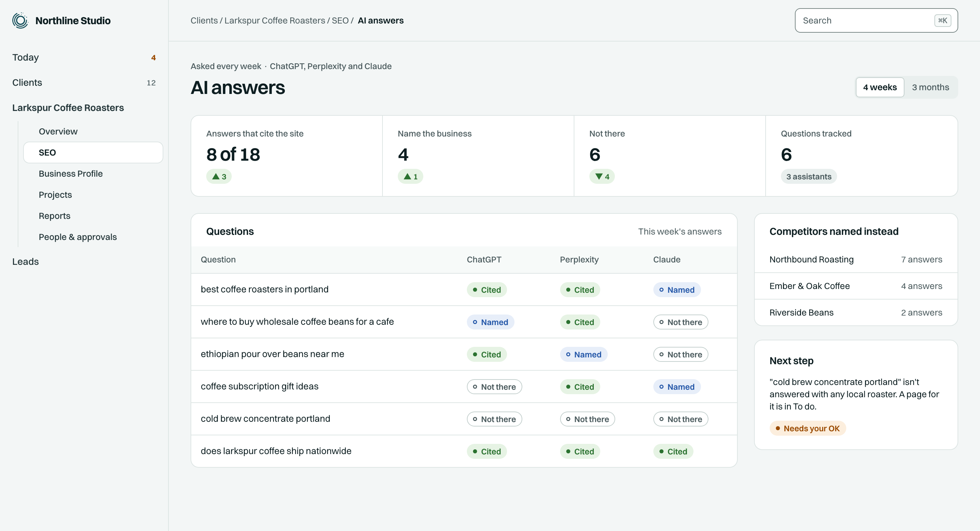Image resolution: width=980 pixels, height=531 pixels.
Task: Click Perplexity's Not there badge for cold brew
Action: click(x=587, y=419)
